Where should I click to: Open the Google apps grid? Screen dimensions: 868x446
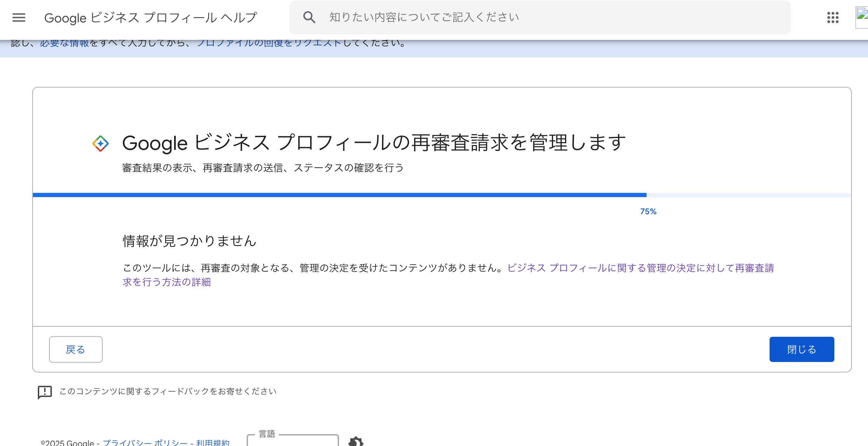click(x=833, y=18)
